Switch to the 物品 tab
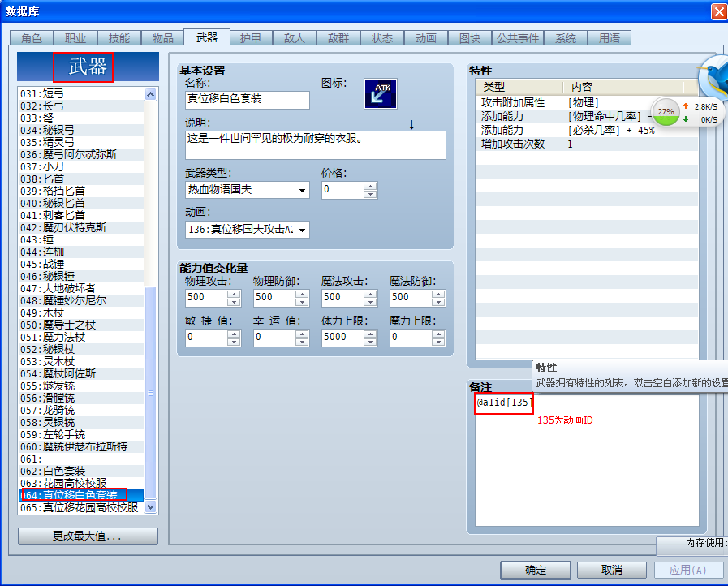Screen dimensions: 728x586 click(162, 38)
